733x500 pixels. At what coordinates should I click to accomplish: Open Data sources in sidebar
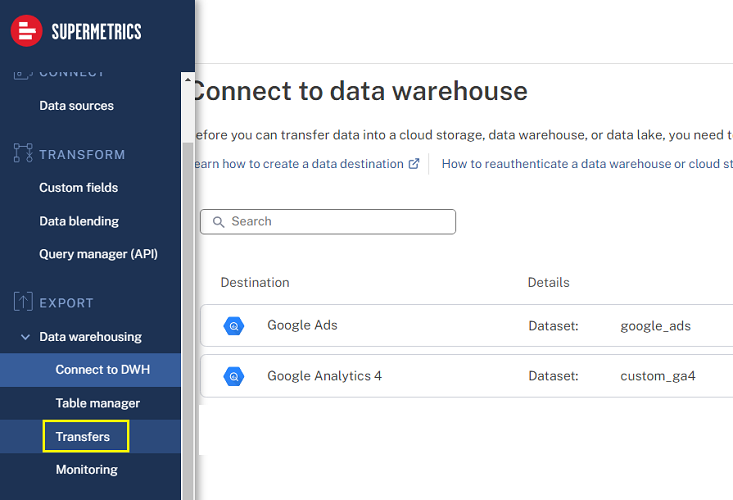tap(76, 106)
